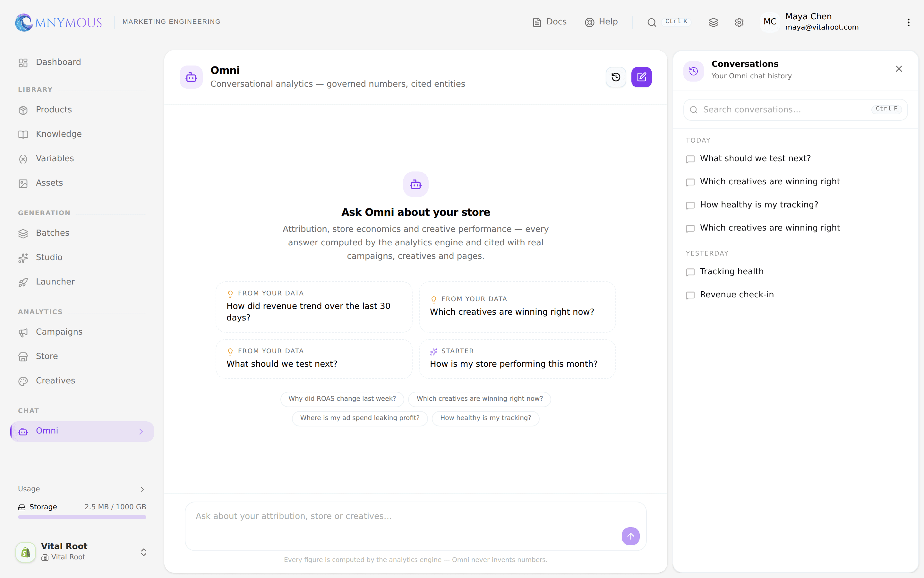Click 'Where is my ad spend leaking profit?' chip
This screenshot has width=924, height=578.
(x=360, y=418)
